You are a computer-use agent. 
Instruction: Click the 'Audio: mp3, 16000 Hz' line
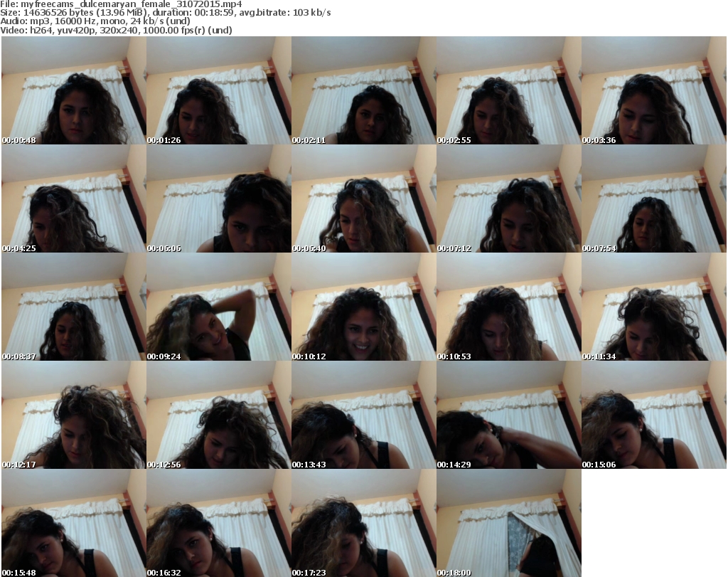point(95,21)
